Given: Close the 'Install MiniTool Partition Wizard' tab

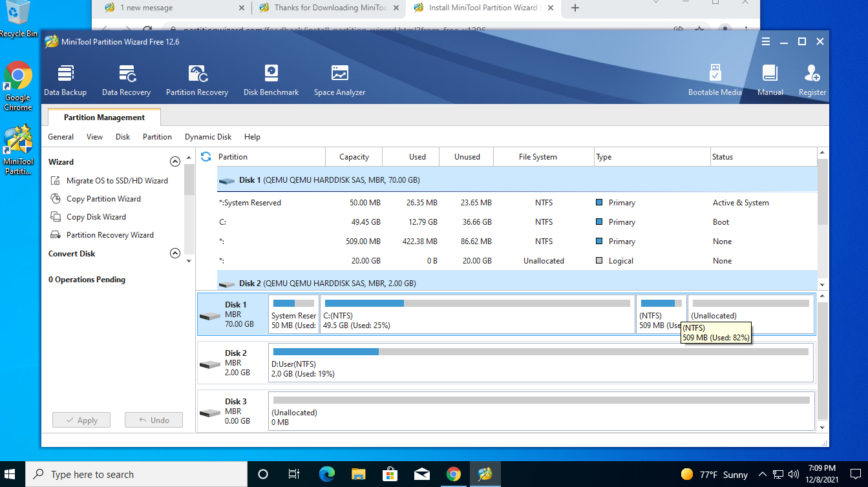Looking at the screenshot, I should 550,8.
